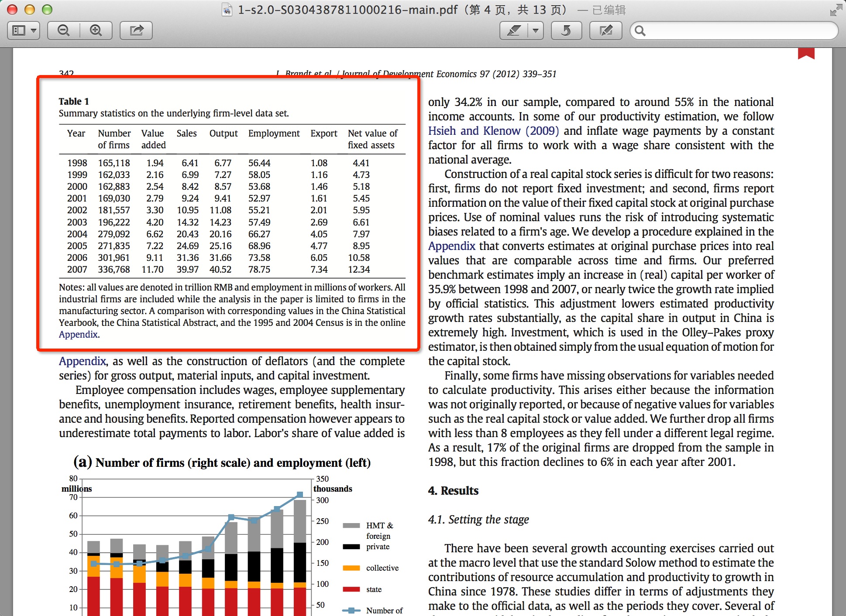Click the 2007 firms value 336,768
This screenshot has width=846, height=616.
(x=114, y=270)
